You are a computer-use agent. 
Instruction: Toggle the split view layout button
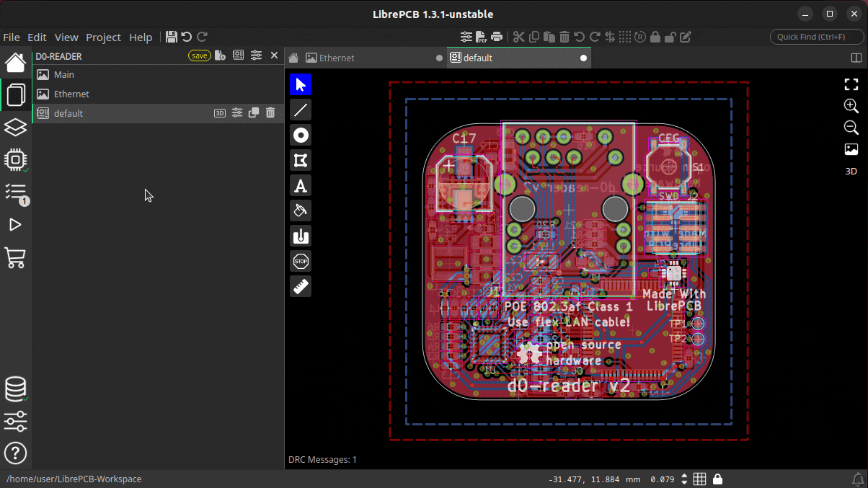[x=856, y=58]
